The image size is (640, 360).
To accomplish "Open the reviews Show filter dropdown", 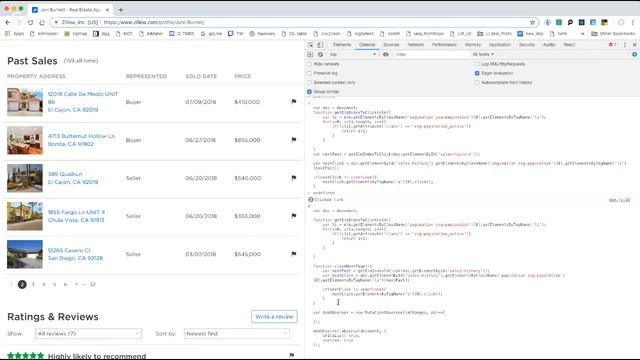I will 88,333.
